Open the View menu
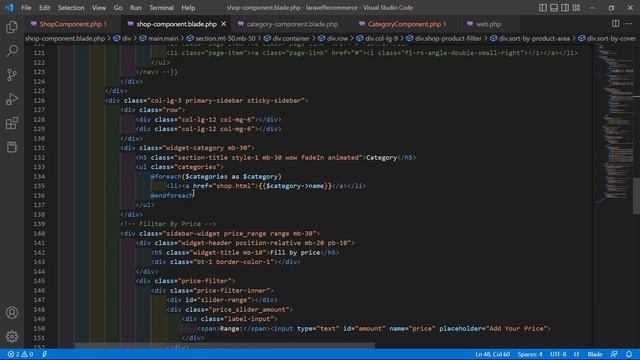Viewport: 640px width, 360px height. [99, 8]
